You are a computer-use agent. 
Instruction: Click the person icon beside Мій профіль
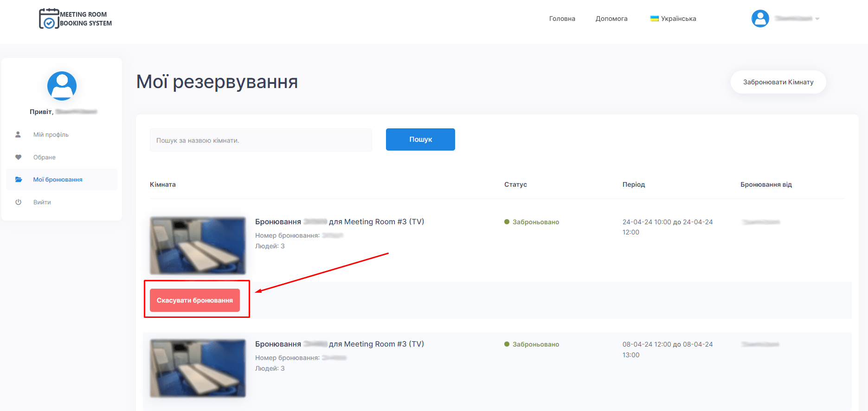18,135
